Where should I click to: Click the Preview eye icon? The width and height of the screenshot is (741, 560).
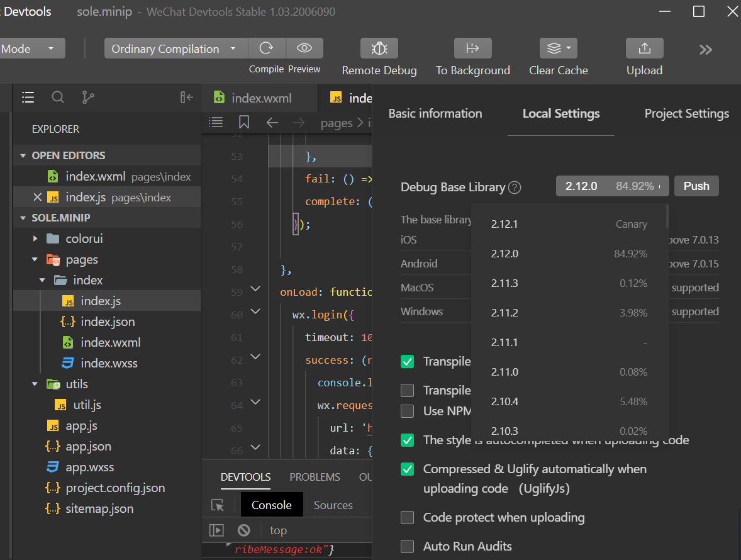pos(304,48)
